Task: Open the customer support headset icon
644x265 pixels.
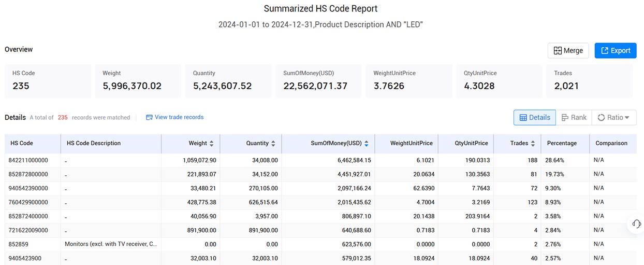Action: click(x=637, y=224)
